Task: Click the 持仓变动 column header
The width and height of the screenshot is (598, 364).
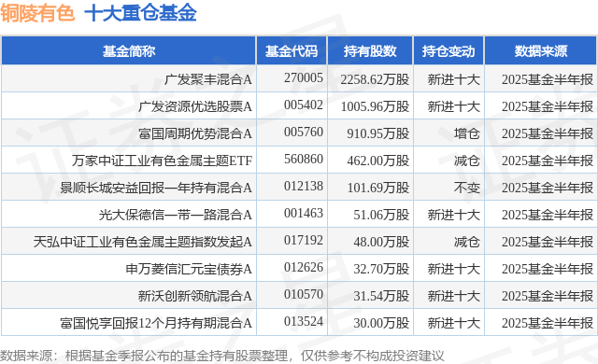Action: pos(448,51)
